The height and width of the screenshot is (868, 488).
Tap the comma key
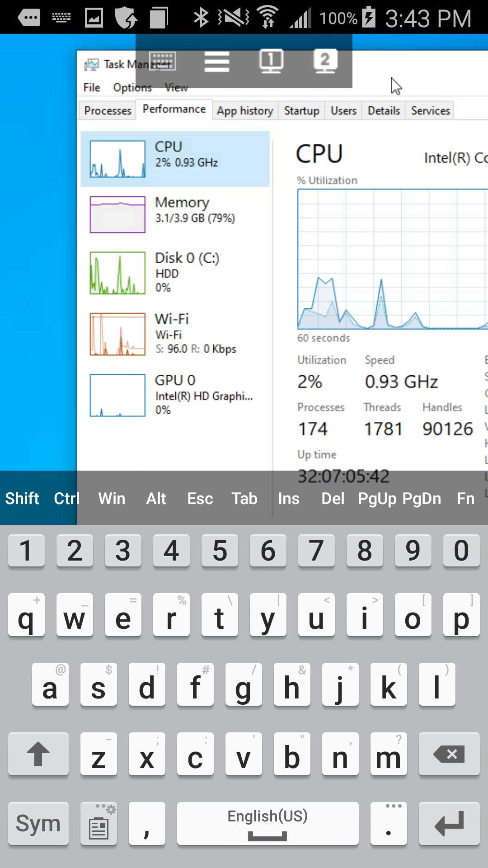click(147, 824)
